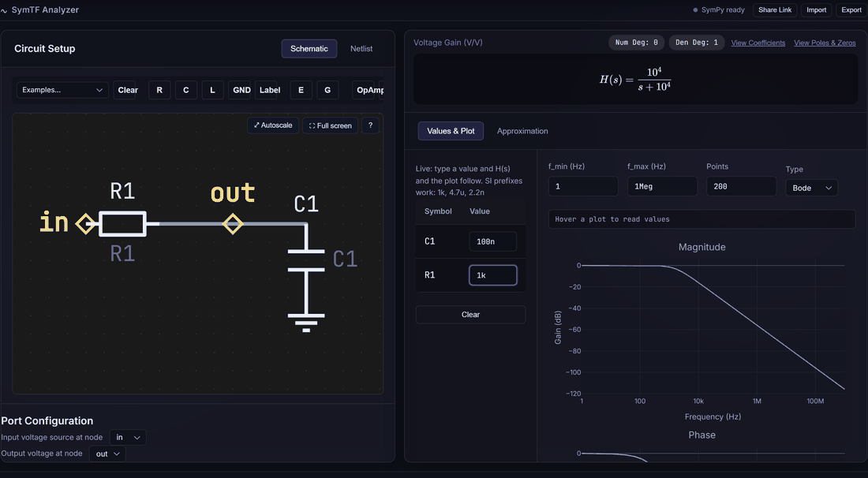Open the input voltage source node dropdown
Viewport: 868px width, 478px height.
point(128,438)
